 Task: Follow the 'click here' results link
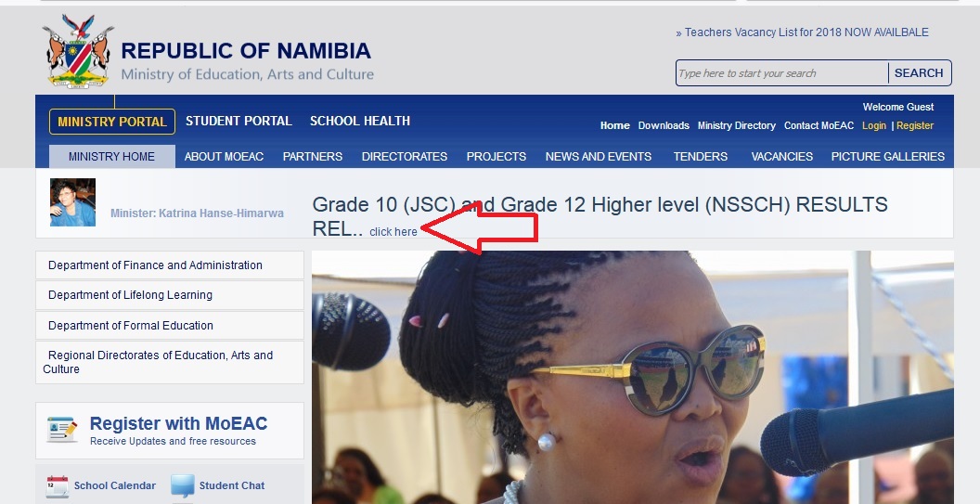point(393,232)
